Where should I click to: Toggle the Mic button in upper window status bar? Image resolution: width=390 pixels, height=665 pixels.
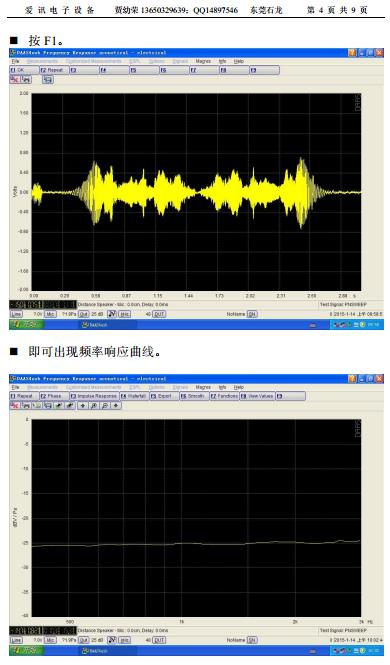pos(50,314)
